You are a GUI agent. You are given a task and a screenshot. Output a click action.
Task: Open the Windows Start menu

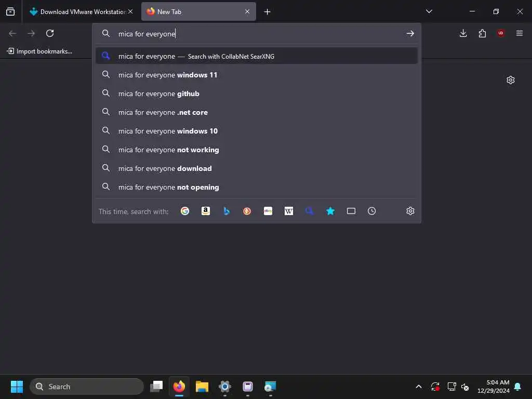click(x=17, y=387)
